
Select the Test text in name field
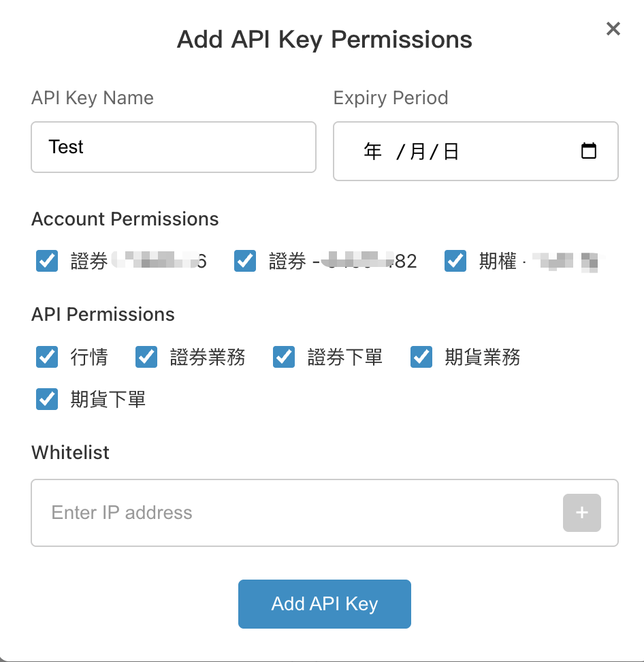pyautogui.click(x=65, y=146)
